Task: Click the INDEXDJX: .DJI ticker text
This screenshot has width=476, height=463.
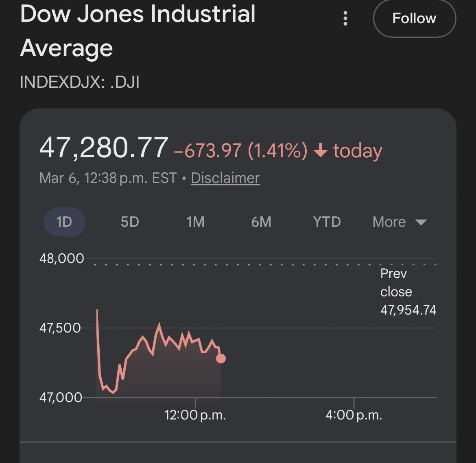Action: pos(80,82)
